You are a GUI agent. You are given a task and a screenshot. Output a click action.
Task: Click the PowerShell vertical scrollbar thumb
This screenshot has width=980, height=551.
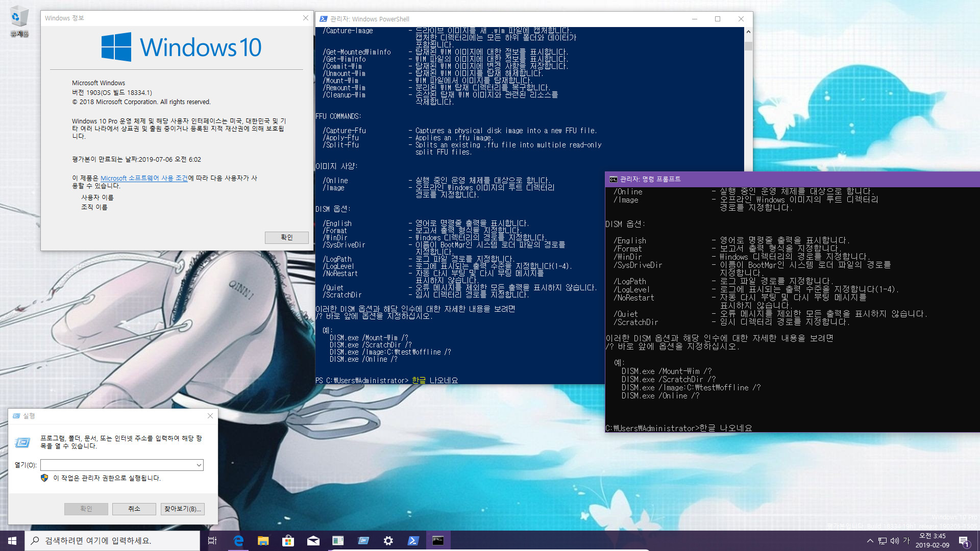(x=748, y=46)
